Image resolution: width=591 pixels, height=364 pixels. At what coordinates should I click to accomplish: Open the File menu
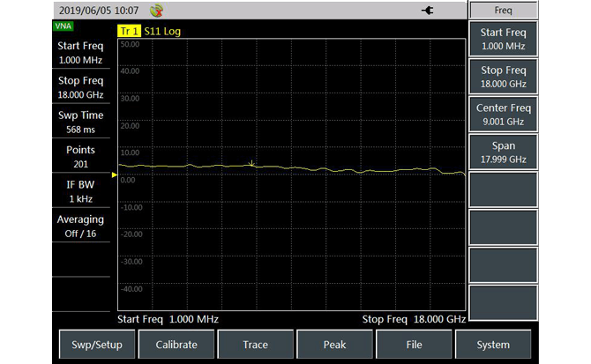point(414,345)
